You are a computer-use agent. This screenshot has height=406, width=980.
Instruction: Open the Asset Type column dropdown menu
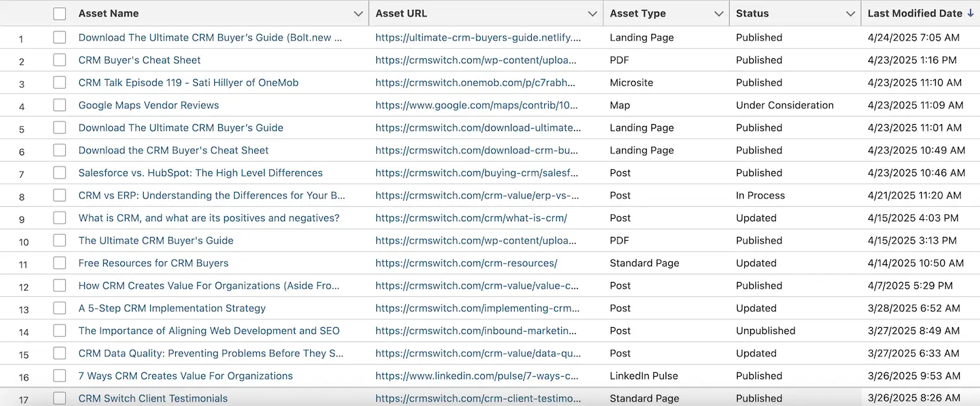(x=719, y=14)
